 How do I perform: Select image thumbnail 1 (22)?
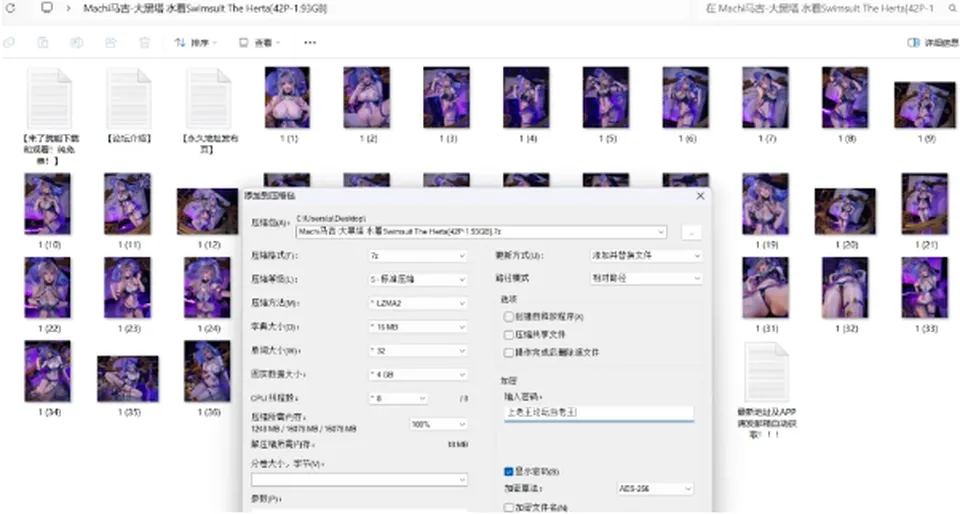coord(48,288)
